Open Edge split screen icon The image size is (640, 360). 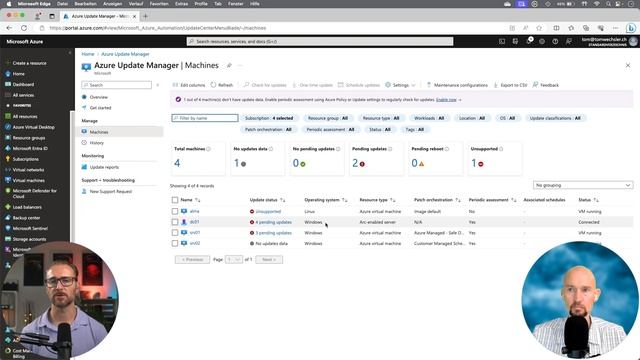pos(556,28)
